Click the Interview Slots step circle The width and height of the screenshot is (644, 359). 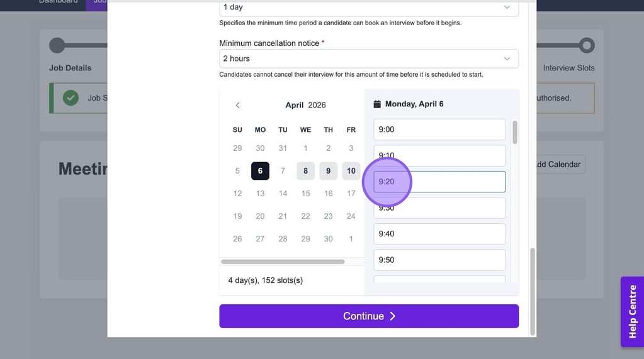coord(586,45)
